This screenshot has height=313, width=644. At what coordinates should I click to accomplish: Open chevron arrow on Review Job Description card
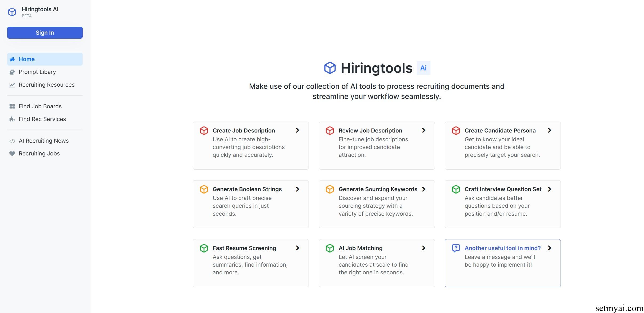coord(424,130)
